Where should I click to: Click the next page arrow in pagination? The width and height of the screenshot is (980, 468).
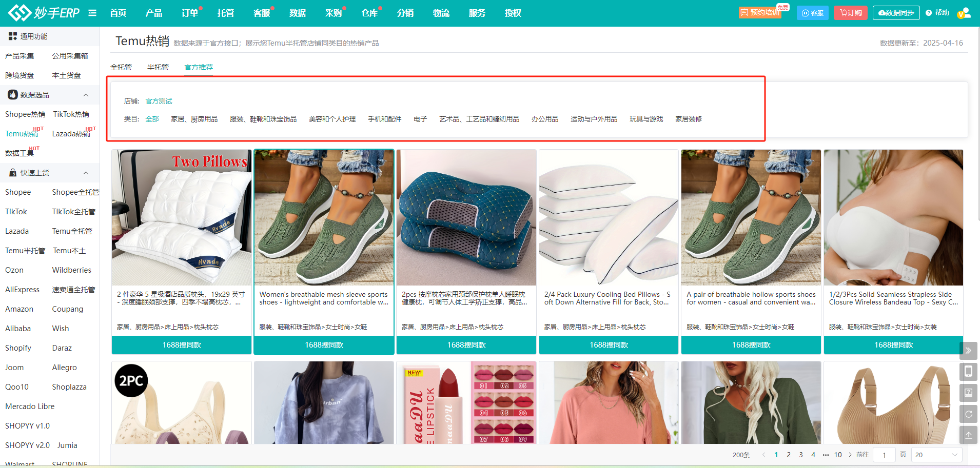(x=850, y=455)
